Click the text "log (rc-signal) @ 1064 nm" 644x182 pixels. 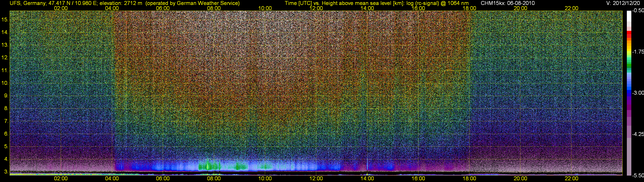click(x=437, y=3)
